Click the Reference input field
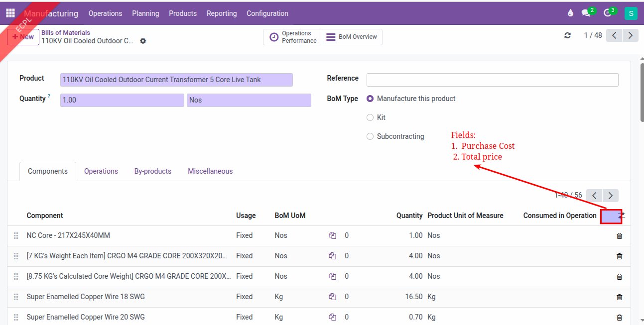 [x=492, y=80]
